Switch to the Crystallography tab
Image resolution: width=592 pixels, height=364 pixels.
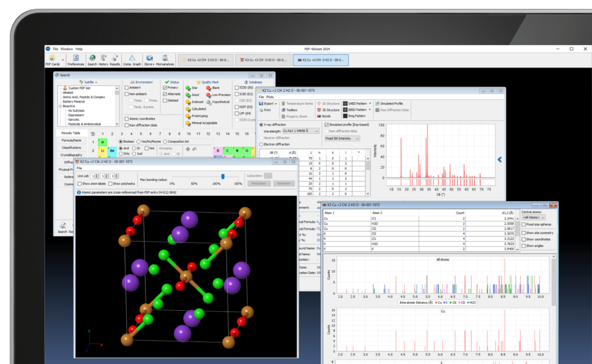point(71,155)
